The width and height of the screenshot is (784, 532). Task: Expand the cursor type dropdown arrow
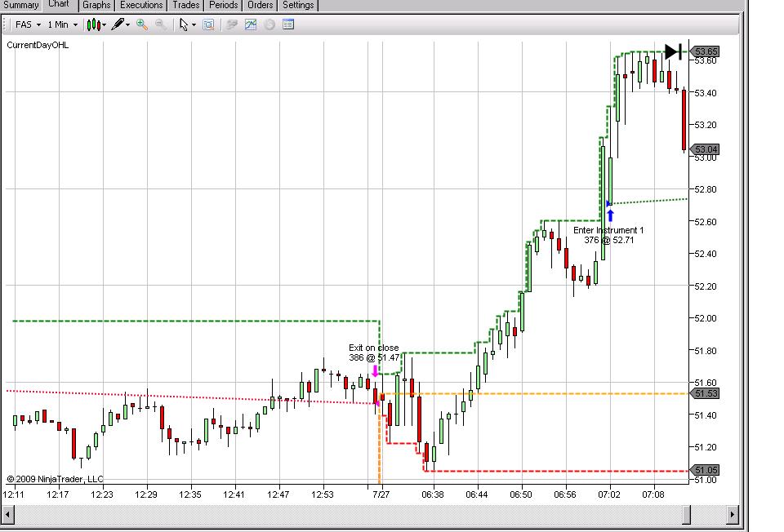point(194,25)
